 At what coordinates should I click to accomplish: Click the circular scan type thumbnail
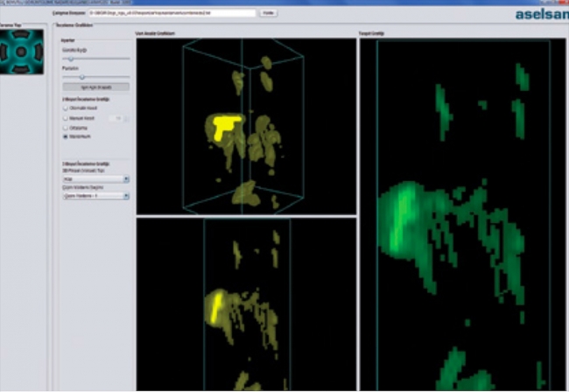point(23,51)
